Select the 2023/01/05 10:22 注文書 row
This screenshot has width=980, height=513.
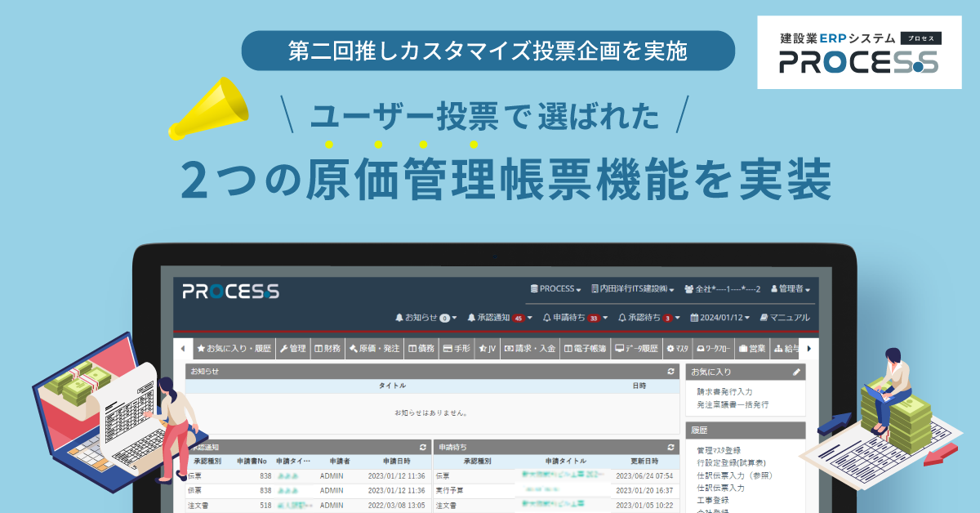pyautogui.click(x=556, y=506)
